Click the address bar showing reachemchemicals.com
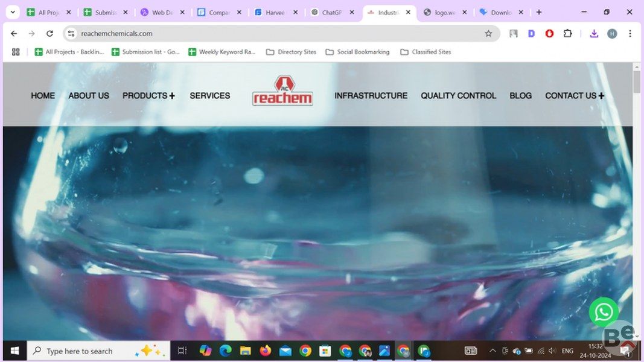Image resolution: width=644 pixels, height=362 pixels. 272,34
